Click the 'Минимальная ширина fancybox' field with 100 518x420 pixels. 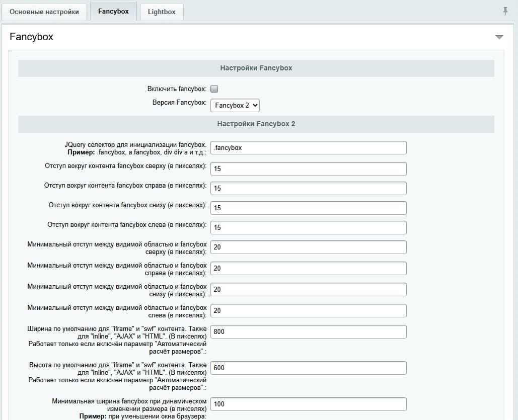click(x=308, y=404)
